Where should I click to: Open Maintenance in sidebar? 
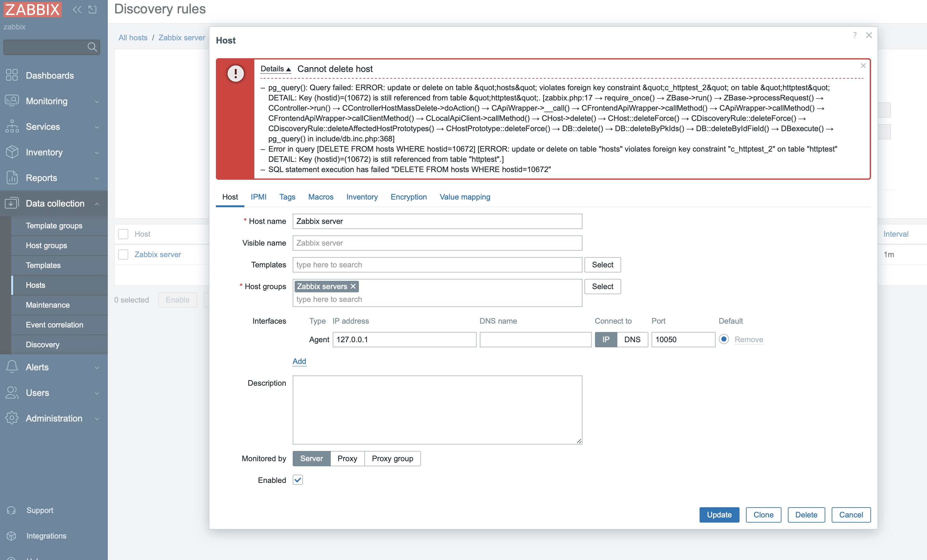(59, 305)
